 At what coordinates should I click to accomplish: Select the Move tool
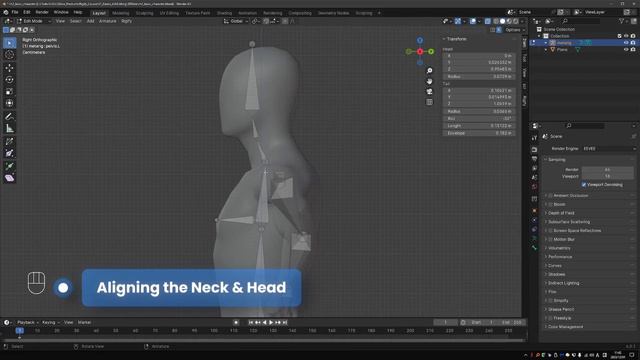10,67
